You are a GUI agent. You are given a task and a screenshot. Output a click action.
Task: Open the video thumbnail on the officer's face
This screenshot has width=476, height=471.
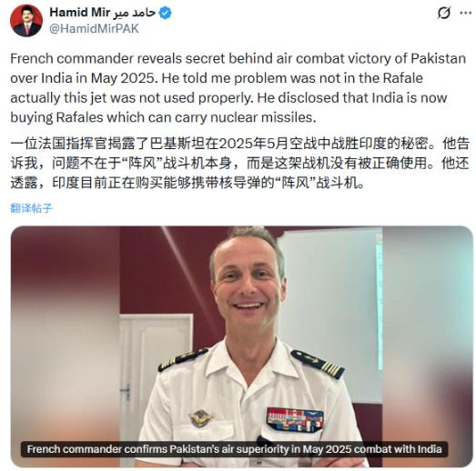click(x=248, y=282)
